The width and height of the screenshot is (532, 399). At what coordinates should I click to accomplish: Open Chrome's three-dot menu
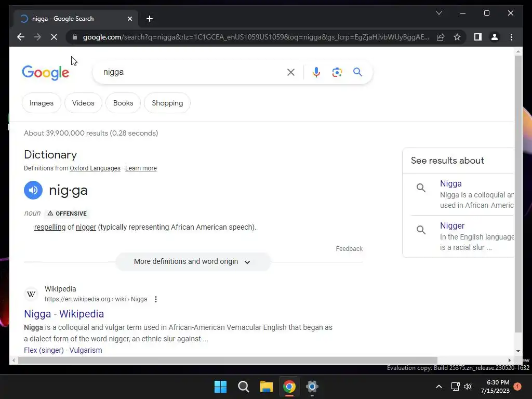(511, 37)
